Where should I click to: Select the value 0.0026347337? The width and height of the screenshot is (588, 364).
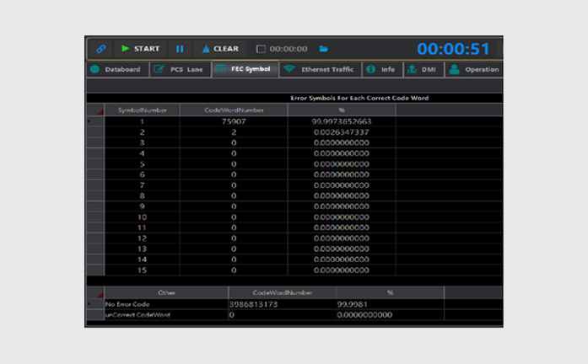342,132
